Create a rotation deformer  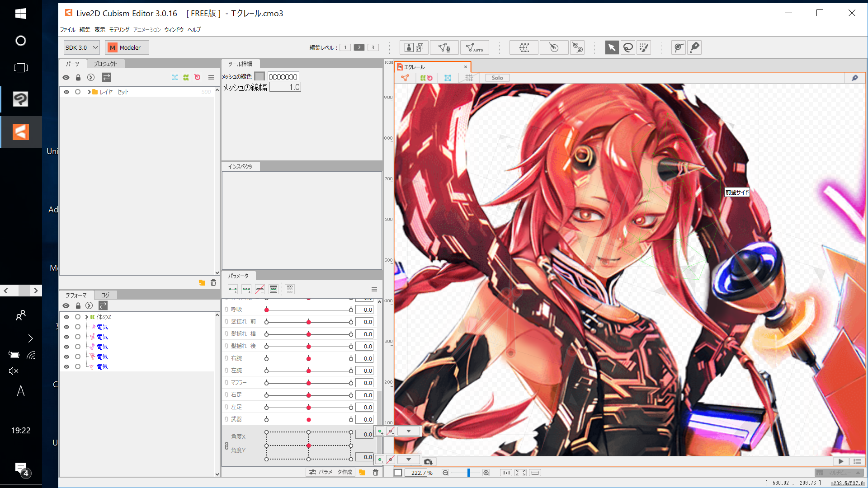pos(554,47)
